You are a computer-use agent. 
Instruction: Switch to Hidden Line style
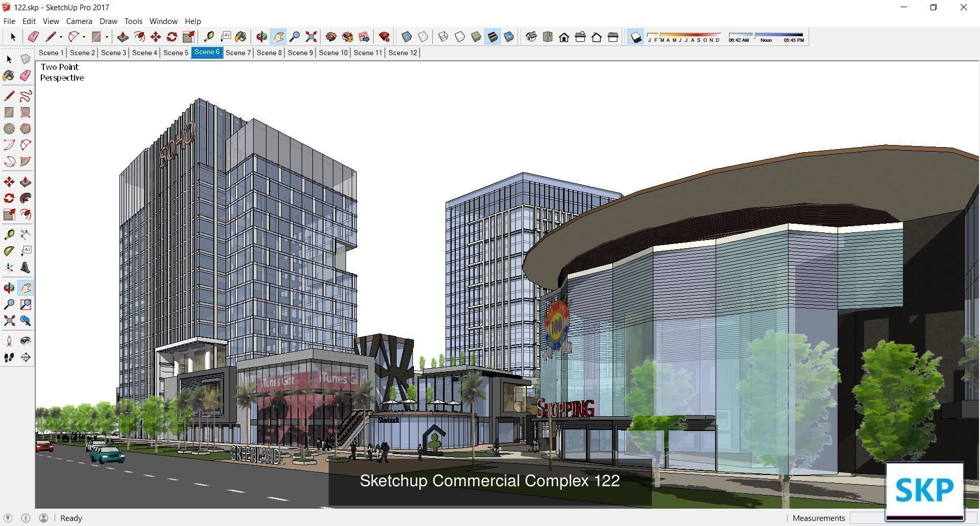460,37
